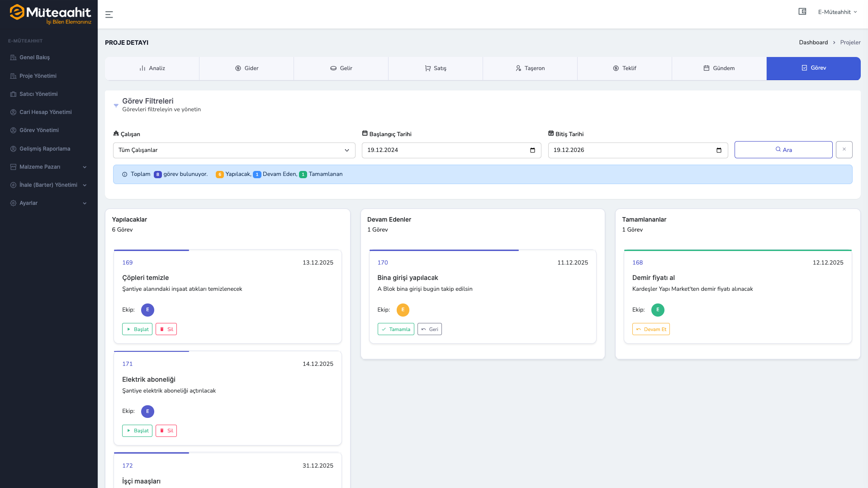Click the Ara search button
The height and width of the screenshot is (488, 868).
(x=783, y=150)
